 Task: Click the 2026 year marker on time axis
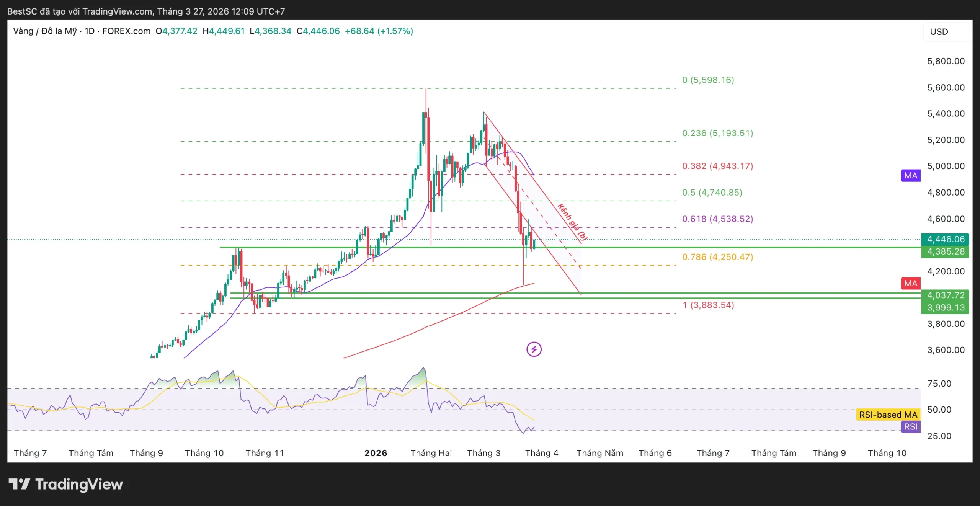pos(376,453)
